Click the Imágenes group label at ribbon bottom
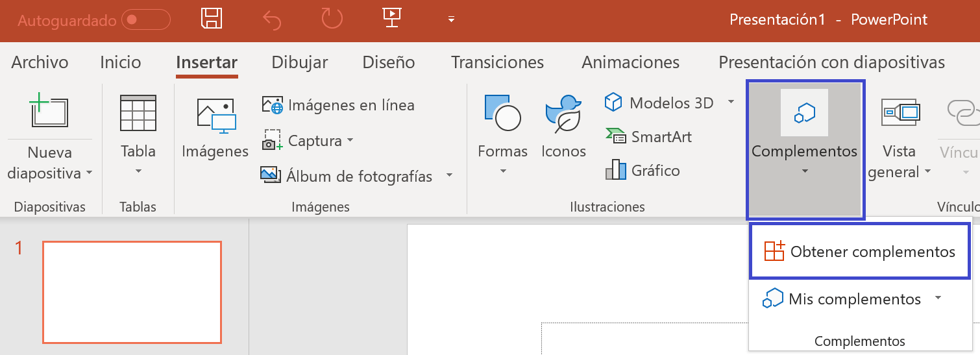Image resolution: width=980 pixels, height=355 pixels. click(x=321, y=207)
